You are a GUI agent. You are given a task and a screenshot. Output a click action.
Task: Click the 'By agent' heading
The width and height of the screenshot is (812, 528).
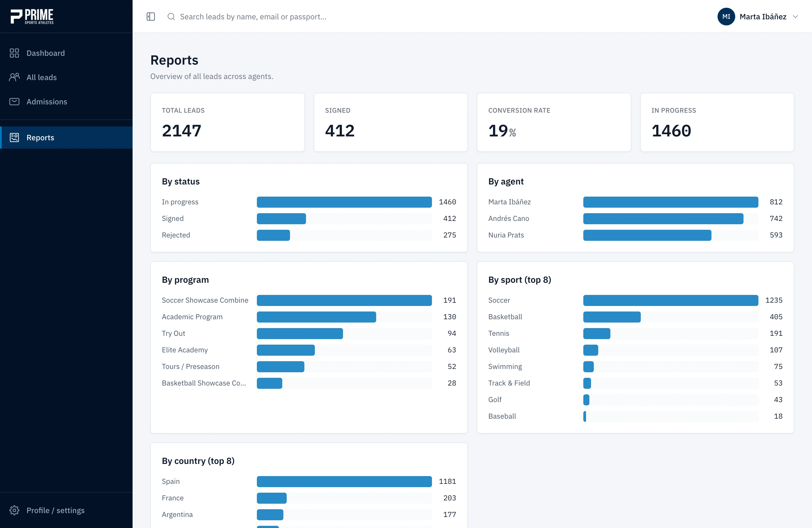tap(506, 181)
